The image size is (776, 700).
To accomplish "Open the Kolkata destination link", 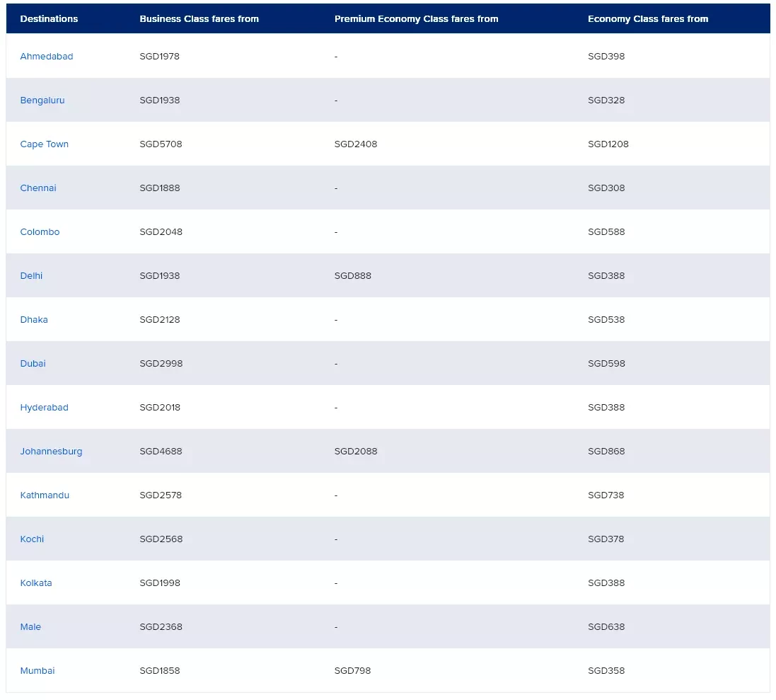I will click(x=35, y=583).
